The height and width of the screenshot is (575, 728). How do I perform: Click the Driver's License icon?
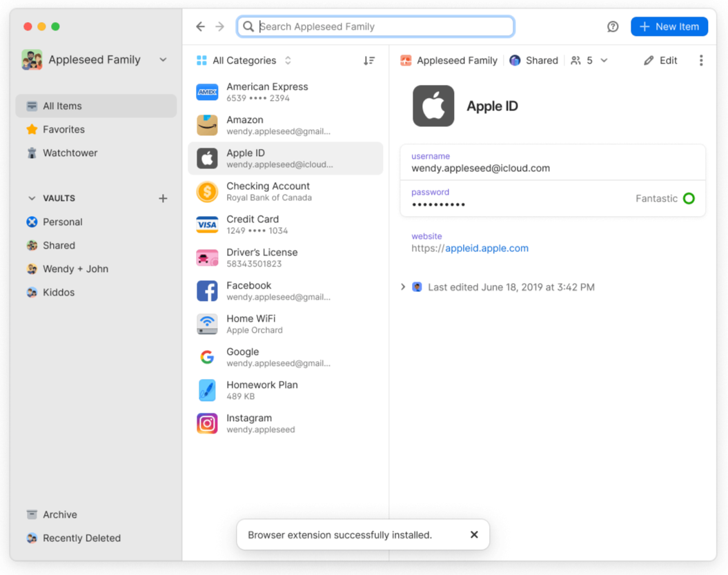pyautogui.click(x=207, y=257)
